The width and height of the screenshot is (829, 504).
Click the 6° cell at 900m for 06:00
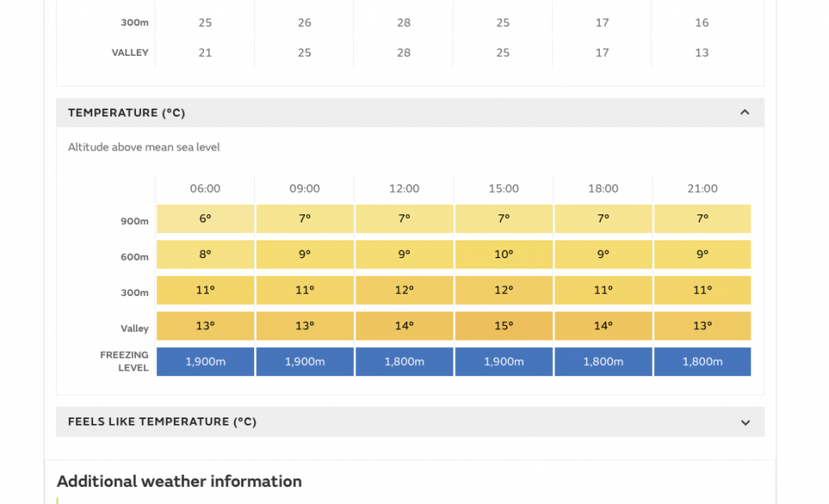(x=205, y=218)
